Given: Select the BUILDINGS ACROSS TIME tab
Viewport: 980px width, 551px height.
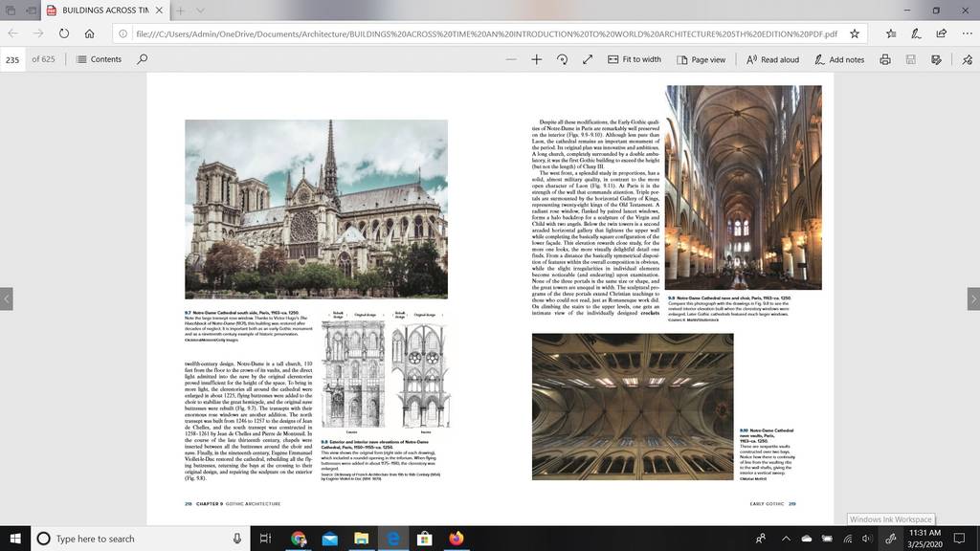Looking at the screenshot, I should click(105, 10).
